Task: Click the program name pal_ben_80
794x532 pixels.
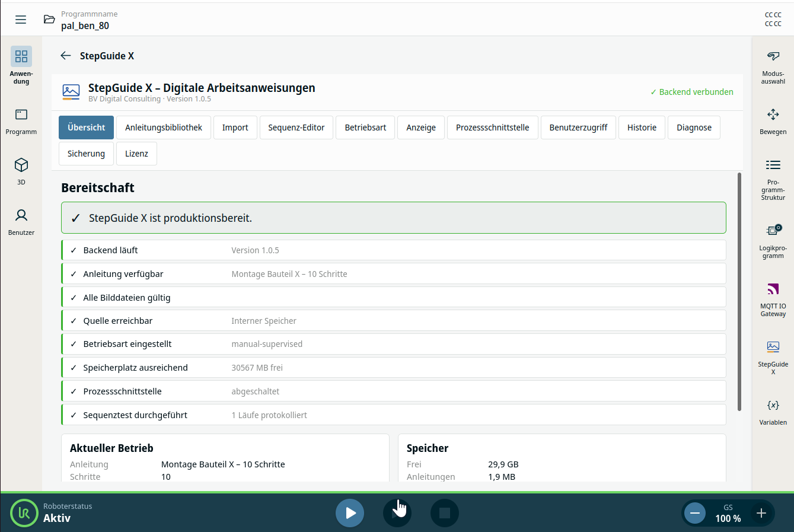Action: [x=85, y=26]
